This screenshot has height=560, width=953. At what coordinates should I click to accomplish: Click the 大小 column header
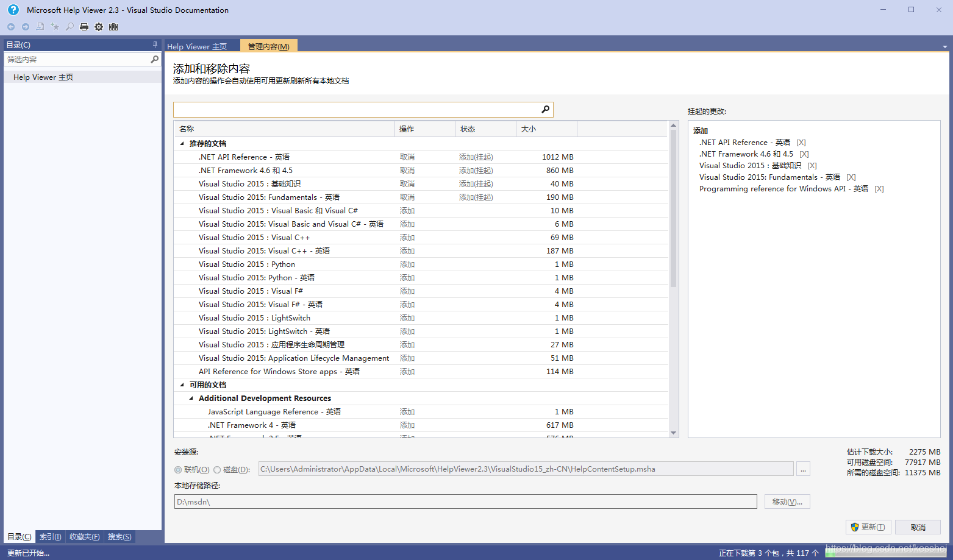(x=547, y=129)
